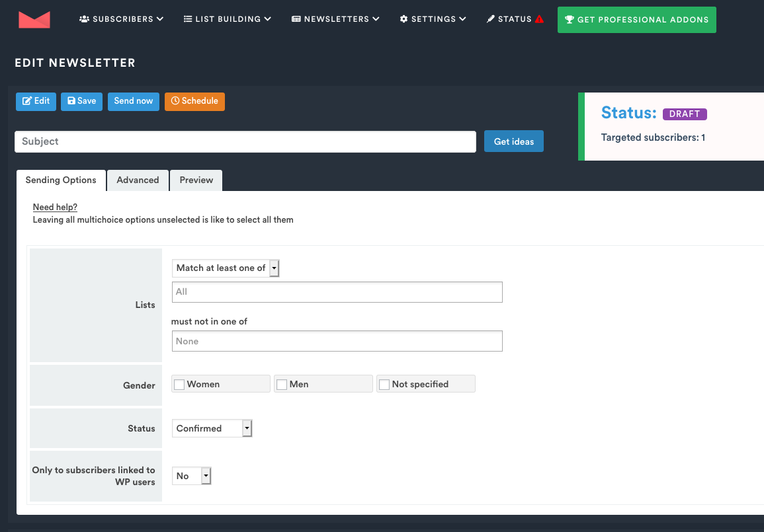
Task: Click the red status warning triangle icon
Action: click(x=540, y=20)
